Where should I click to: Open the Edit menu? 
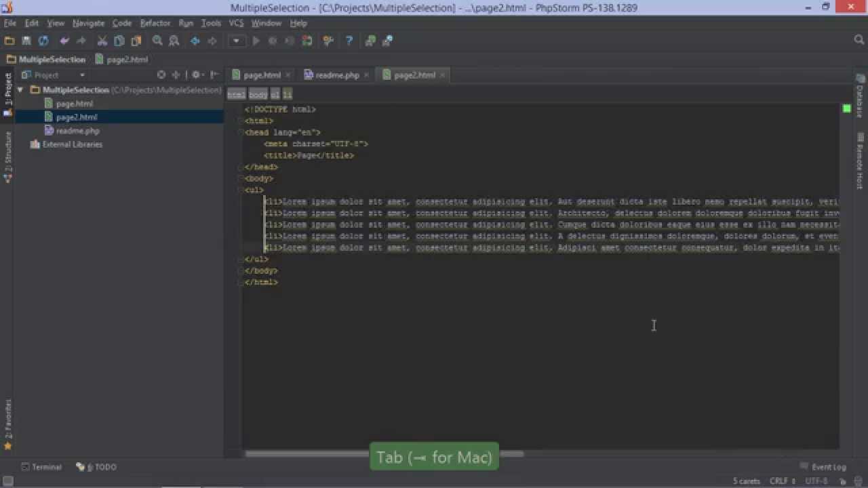[x=32, y=23]
